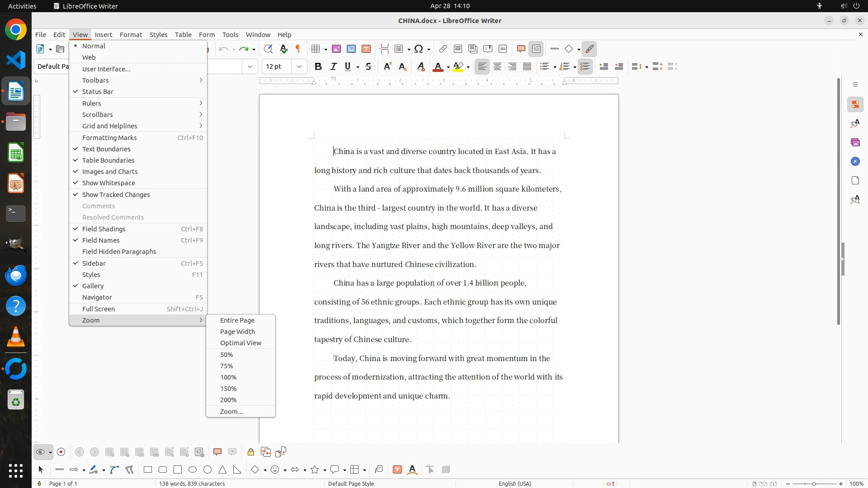This screenshot has width=868, height=488.
Task: Choose 150% in Zoom submenu
Action: pos(228,389)
